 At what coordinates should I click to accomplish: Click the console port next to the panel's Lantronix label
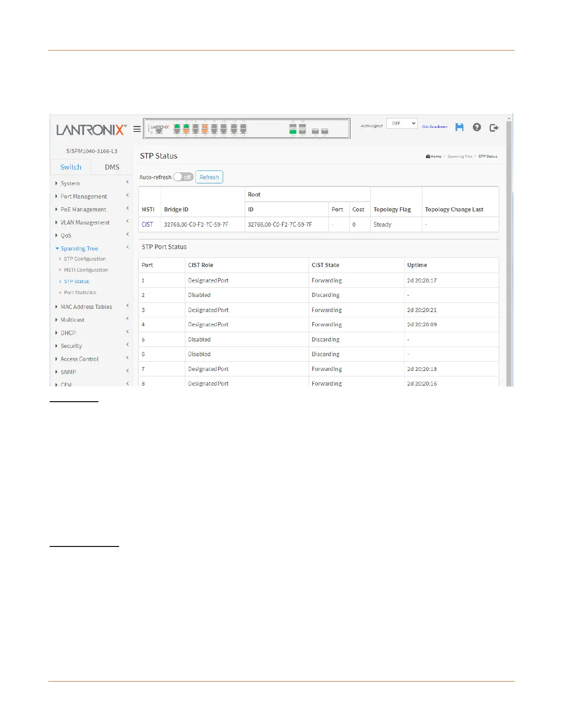click(x=159, y=131)
